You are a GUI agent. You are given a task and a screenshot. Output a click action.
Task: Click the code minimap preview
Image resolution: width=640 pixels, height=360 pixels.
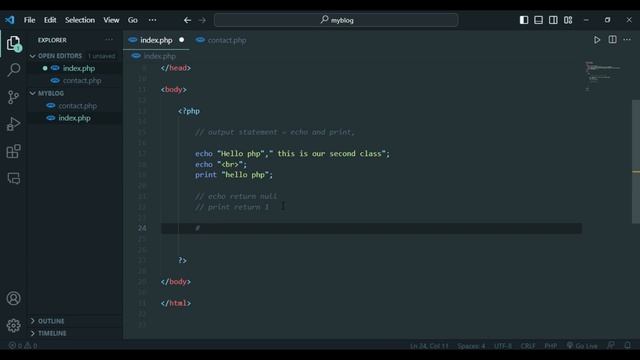pos(603,76)
